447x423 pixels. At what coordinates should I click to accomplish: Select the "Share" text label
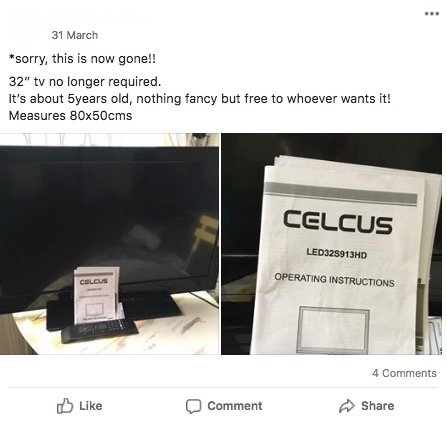click(x=377, y=406)
